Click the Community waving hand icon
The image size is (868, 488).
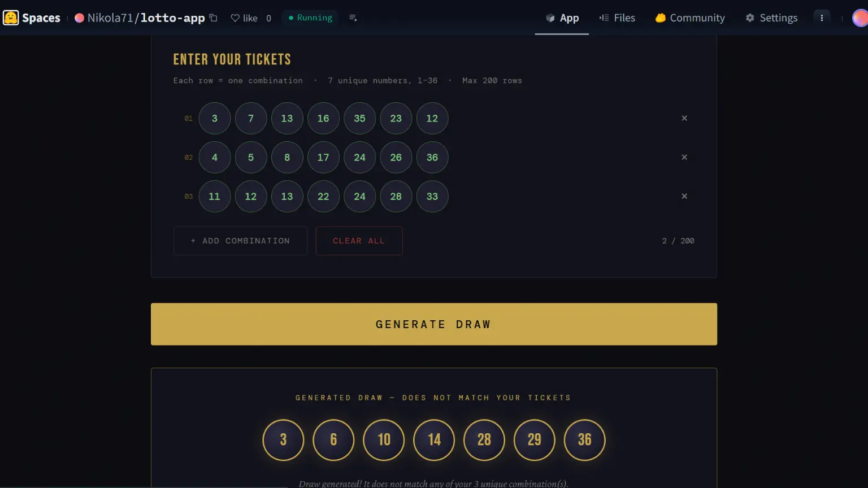coord(659,18)
